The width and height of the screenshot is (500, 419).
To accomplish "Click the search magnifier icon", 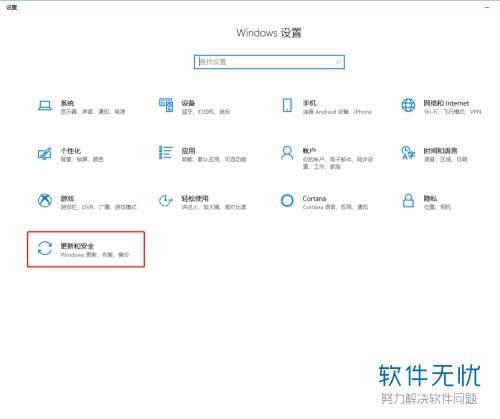I will pos(338,62).
